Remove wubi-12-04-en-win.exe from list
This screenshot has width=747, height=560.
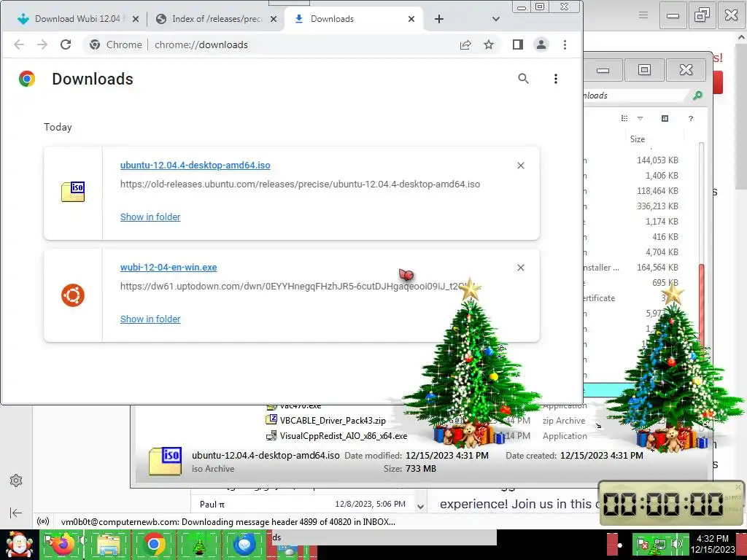[x=521, y=268]
